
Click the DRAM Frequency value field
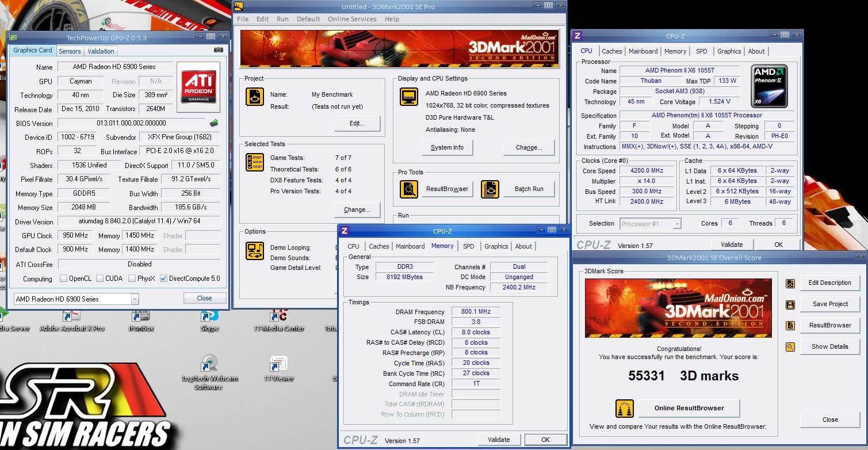[476, 311]
